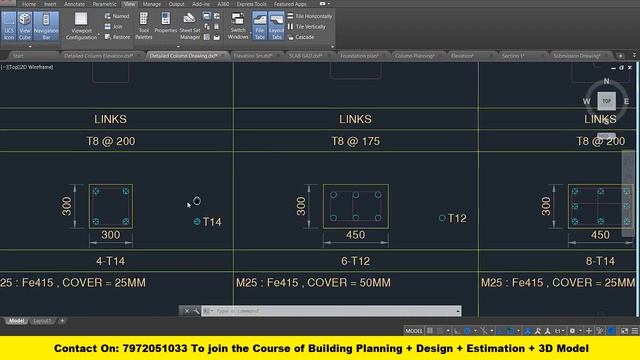Open the Properties palette
The height and width of the screenshot is (360, 640).
[165, 23]
